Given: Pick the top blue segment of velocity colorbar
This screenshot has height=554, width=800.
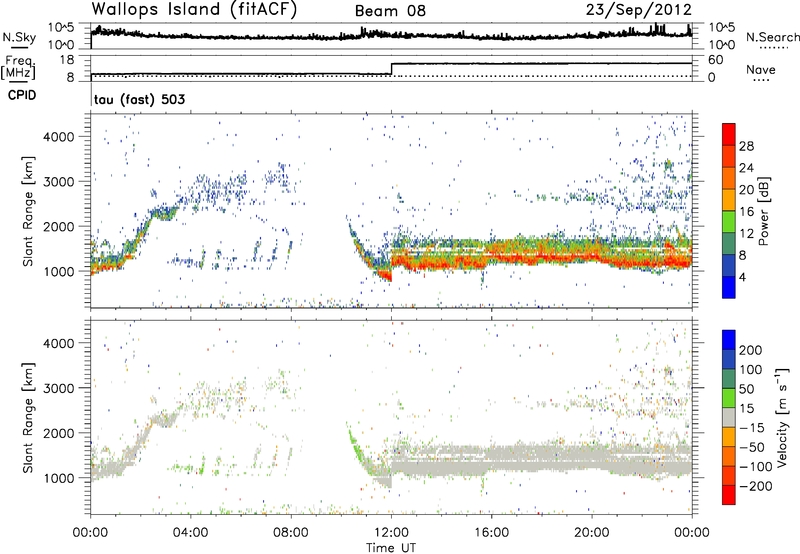Looking at the screenshot, I should coord(729,340).
